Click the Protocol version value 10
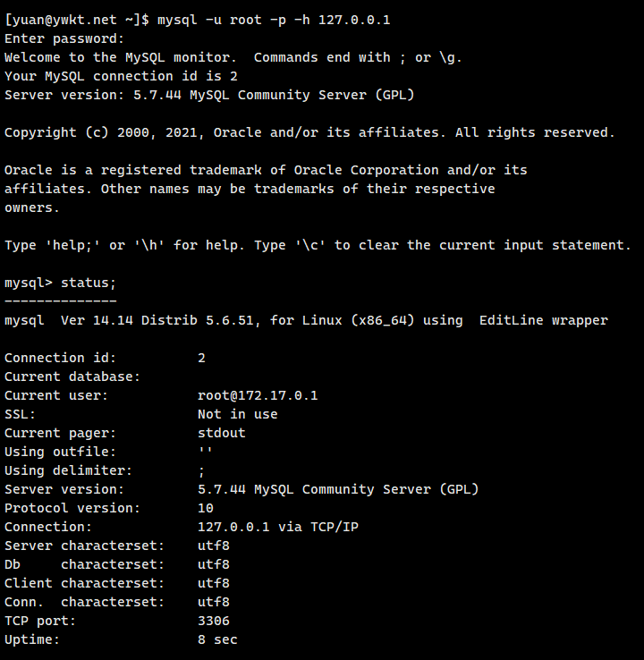Screen dimensions: 644x660 (x=206, y=508)
